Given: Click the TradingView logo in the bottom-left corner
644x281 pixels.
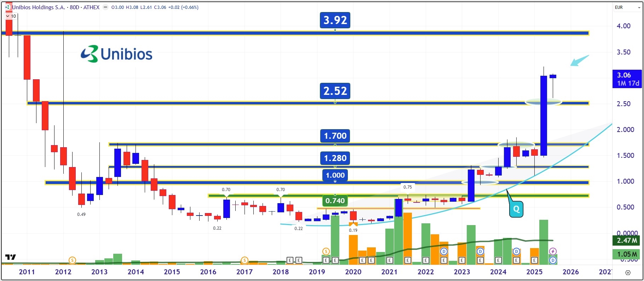Looking at the screenshot, I should click(x=11, y=257).
